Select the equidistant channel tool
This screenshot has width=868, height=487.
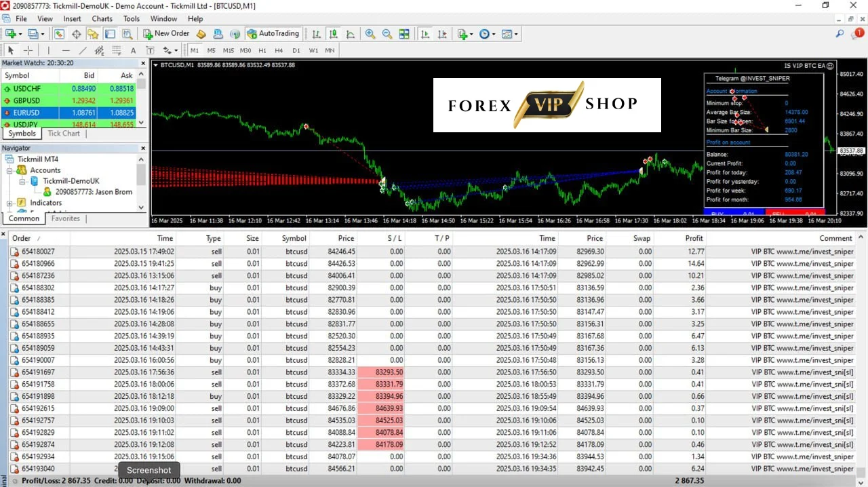pyautogui.click(x=100, y=50)
